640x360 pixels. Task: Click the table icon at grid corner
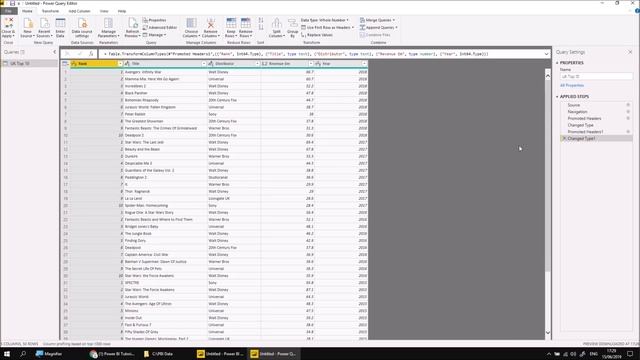pos(65,64)
